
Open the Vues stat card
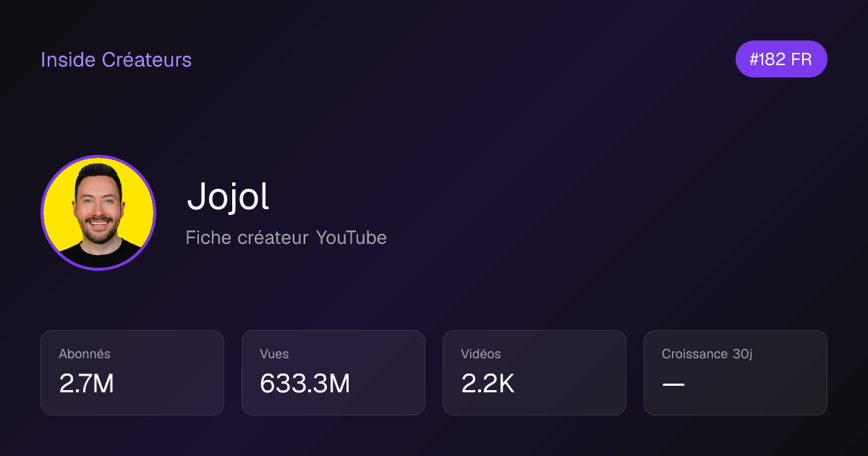click(x=333, y=373)
